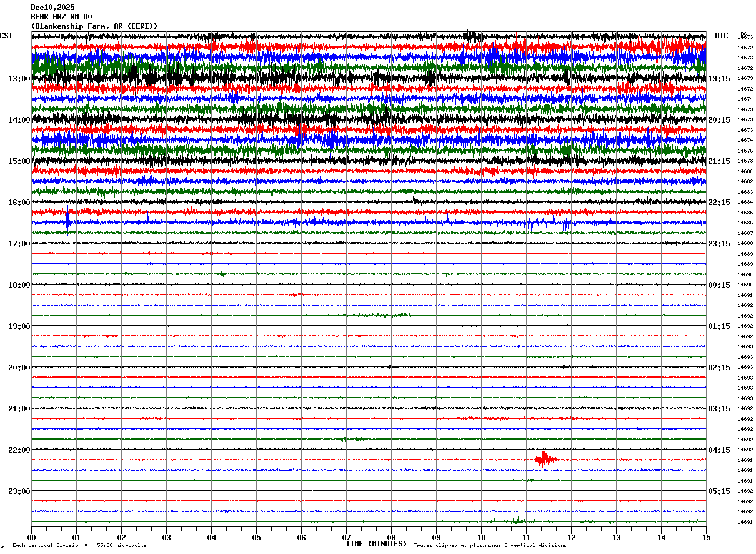756x554 pixels.
Task: Click the DC offset value 14682
Action: point(745,181)
